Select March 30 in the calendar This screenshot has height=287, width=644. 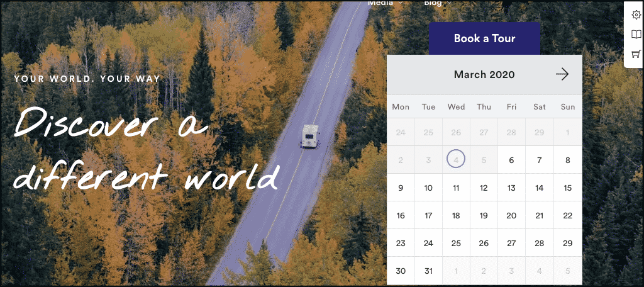click(401, 271)
